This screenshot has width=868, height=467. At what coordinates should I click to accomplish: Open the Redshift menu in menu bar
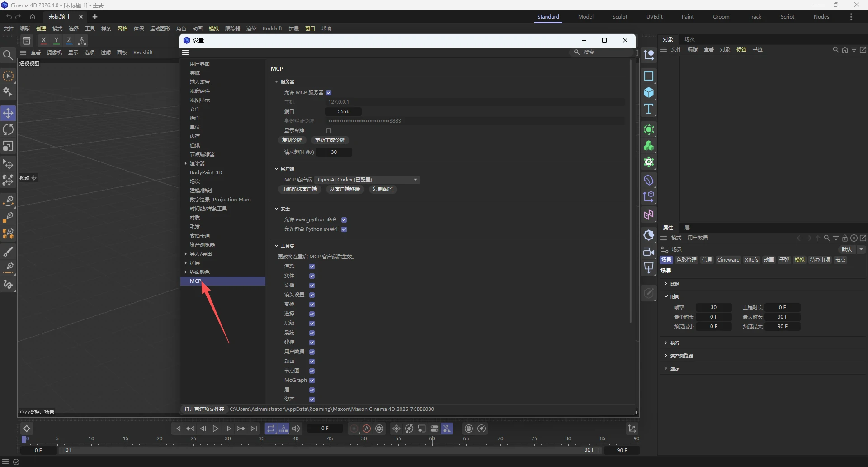pyautogui.click(x=272, y=29)
